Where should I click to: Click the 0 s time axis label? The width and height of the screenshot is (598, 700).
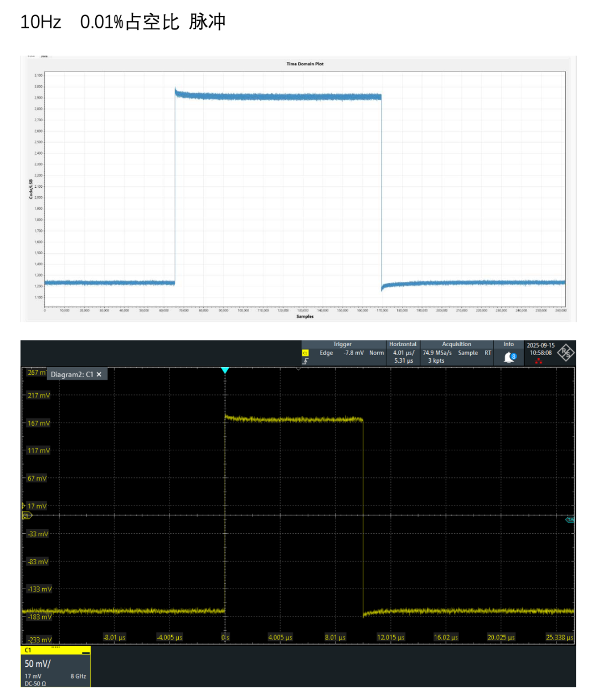click(x=225, y=637)
